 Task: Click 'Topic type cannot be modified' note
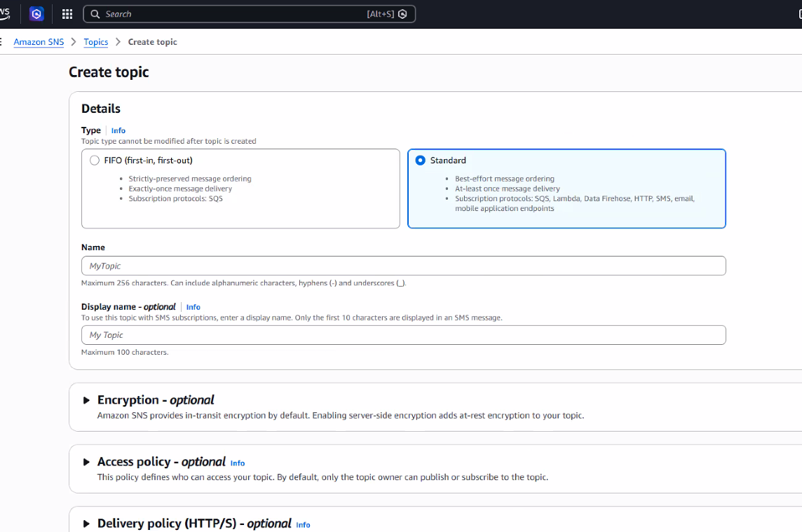click(169, 141)
